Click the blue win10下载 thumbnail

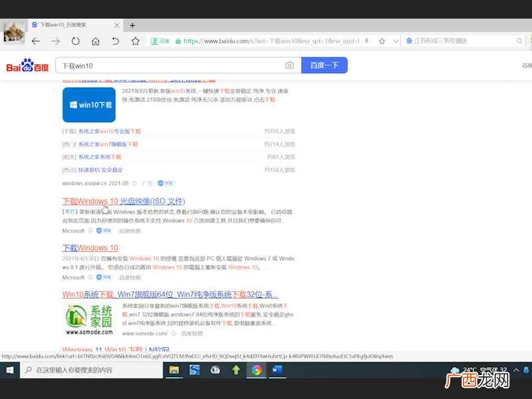[x=89, y=105]
